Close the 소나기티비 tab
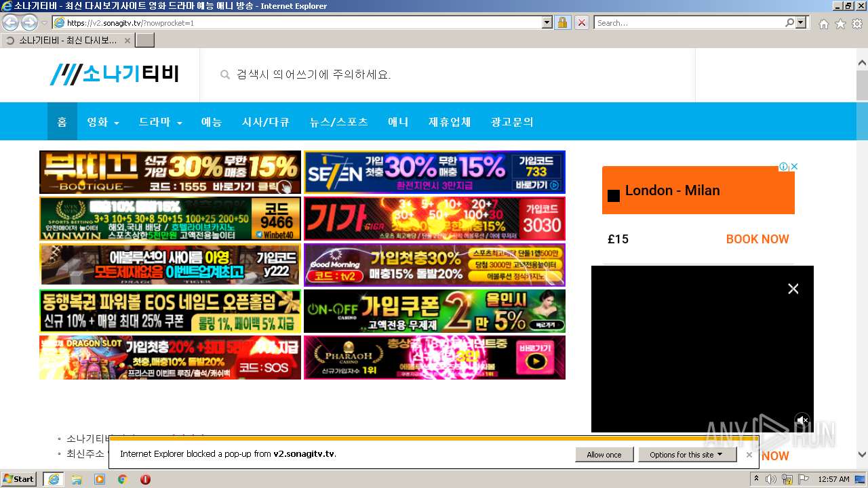Screen dimensions: 868x488 [x=127, y=41]
